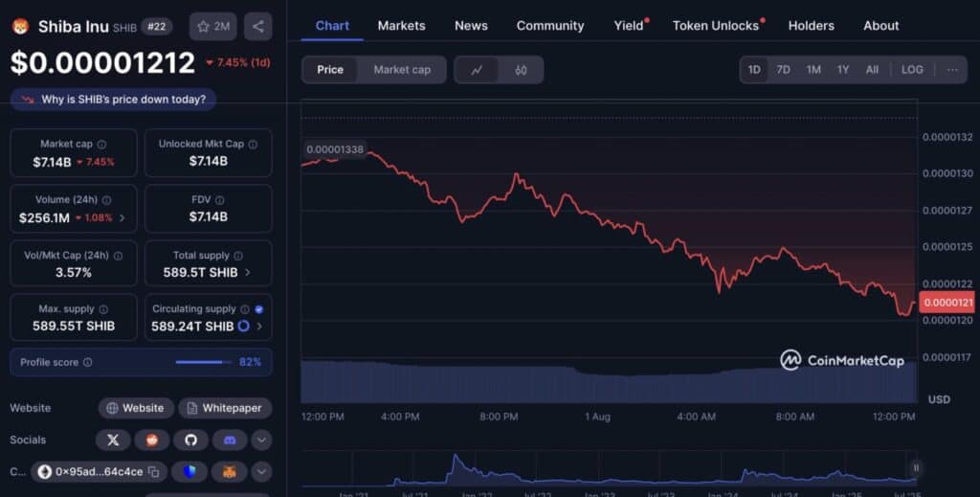Screen dimensions: 980x497
Task: Open the Holders tab
Action: 812,26
